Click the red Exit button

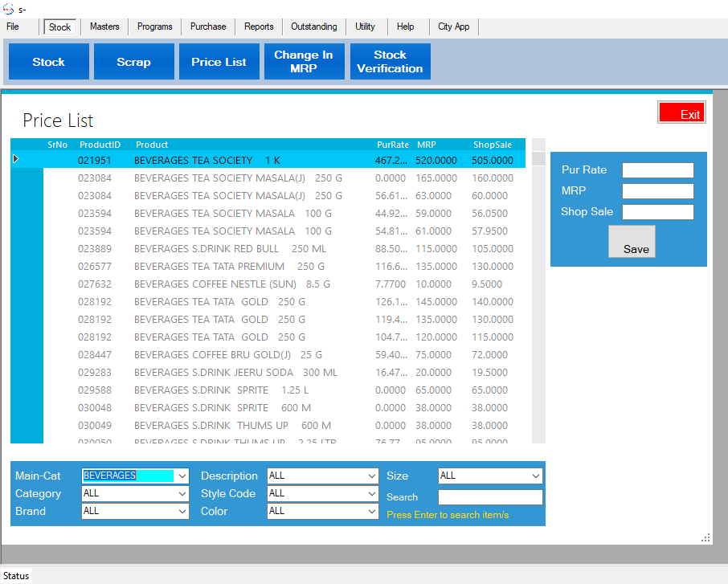click(681, 113)
